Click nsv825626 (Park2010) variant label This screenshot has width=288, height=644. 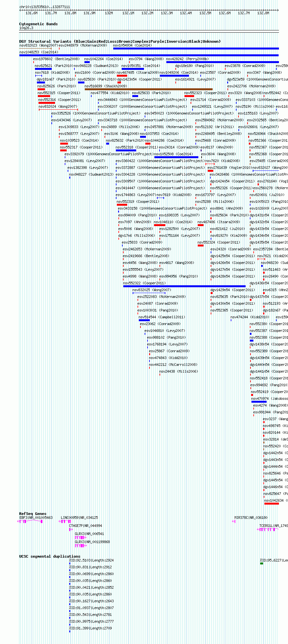point(57,86)
